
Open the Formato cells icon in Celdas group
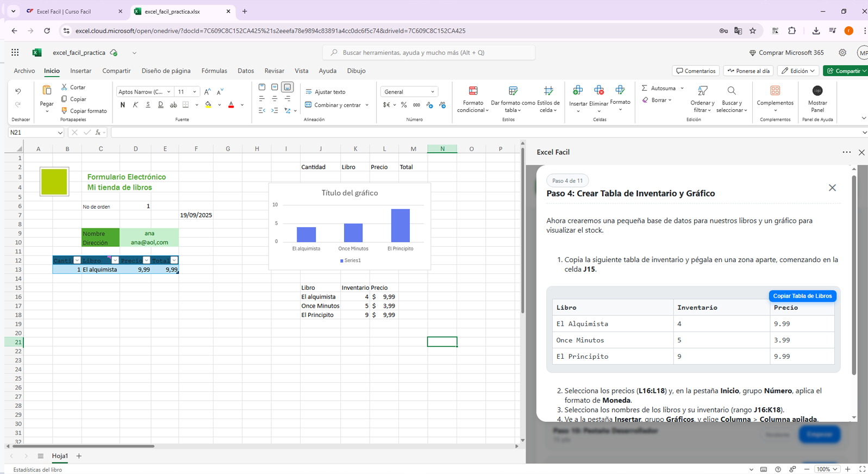(x=620, y=90)
